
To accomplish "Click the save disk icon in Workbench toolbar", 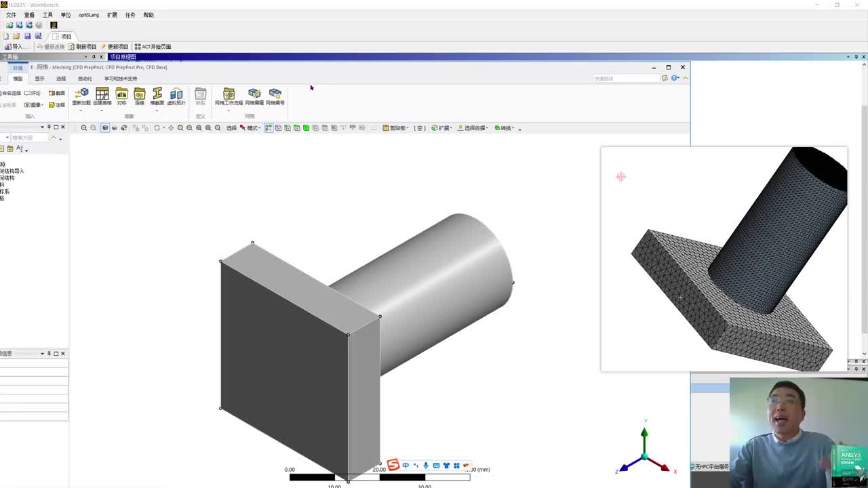I will click(27, 36).
